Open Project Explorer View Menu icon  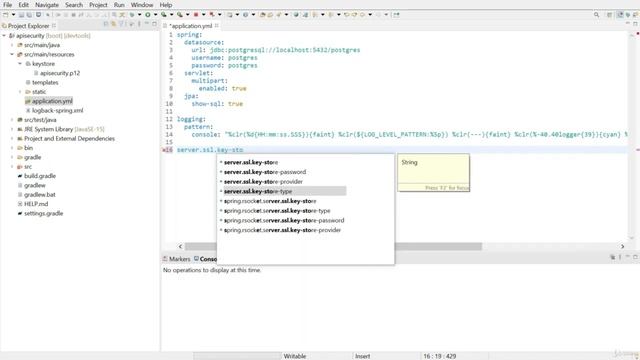tap(139, 24)
